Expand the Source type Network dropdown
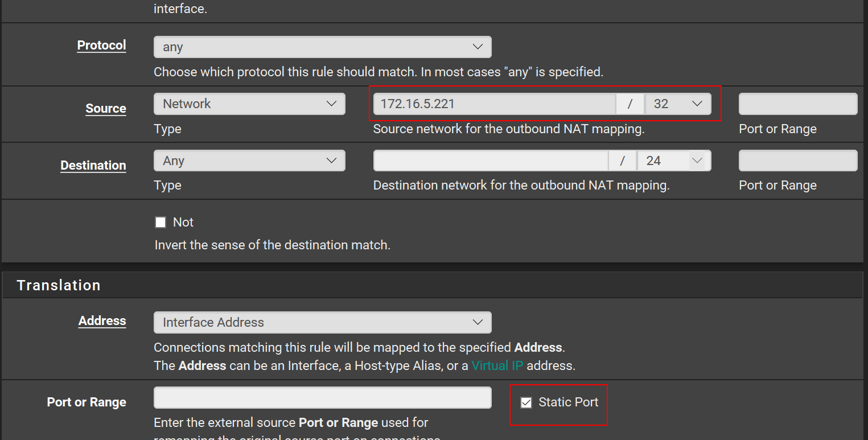Screen dimensions: 868x440 (249, 104)
